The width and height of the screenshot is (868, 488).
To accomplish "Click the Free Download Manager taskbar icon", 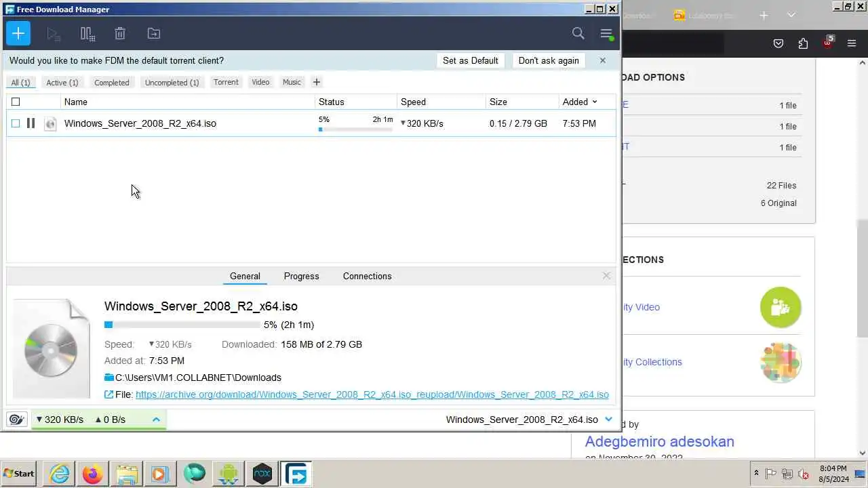I will pyautogui.click(x=296, y=474).
